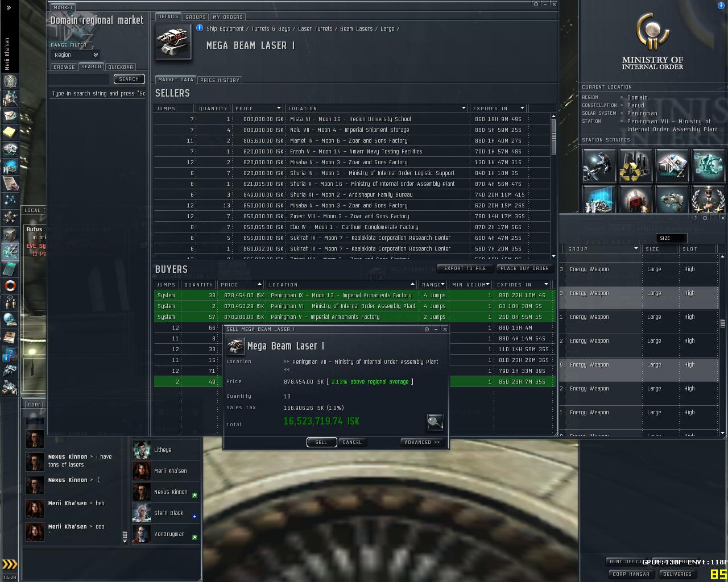Viewport: 728px width, 582px height.
Task: Select the Penirgman IX Moon 13 buy order
Action: coord(354,296)
